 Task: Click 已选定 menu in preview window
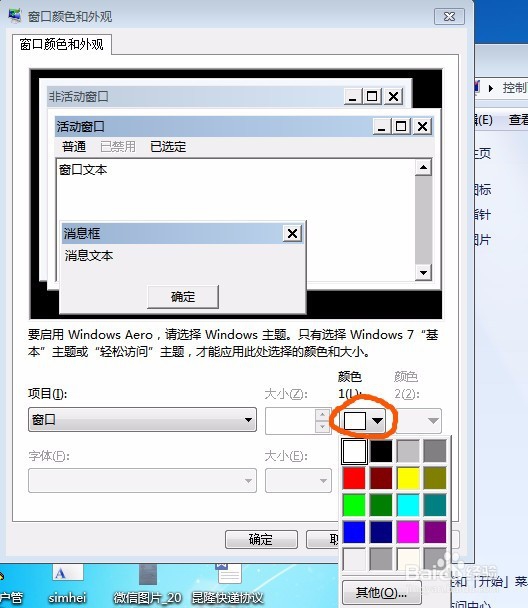[168, 147]
